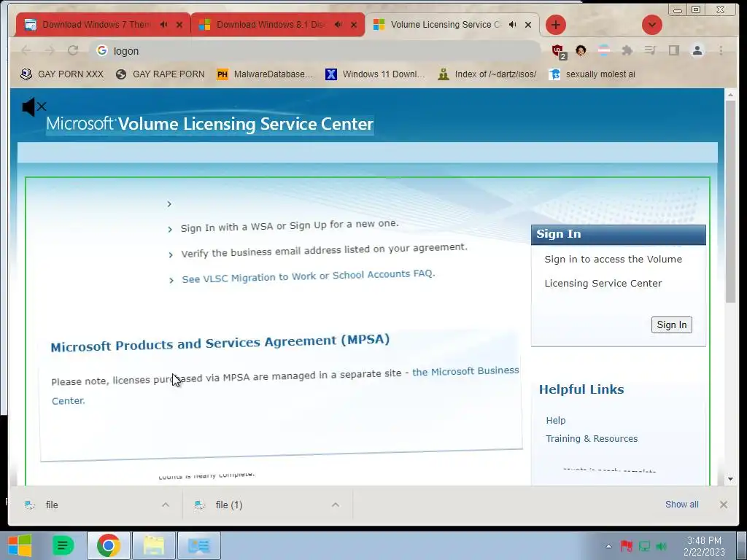The image size is (747, 560).
Task: Open the Extensions puzzle menu
Action: click(x=627, y=50)
